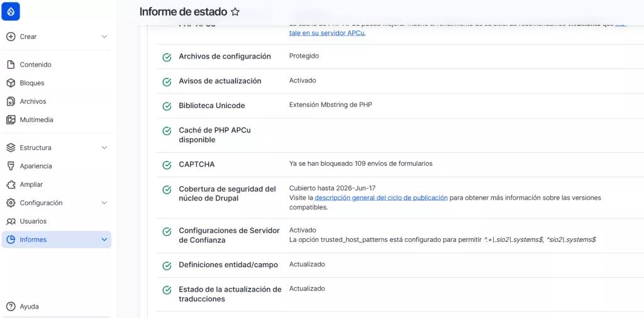Click the Archivos files icon
The image size is (644, 318).
pyautogui.click(x=11, y=101)
